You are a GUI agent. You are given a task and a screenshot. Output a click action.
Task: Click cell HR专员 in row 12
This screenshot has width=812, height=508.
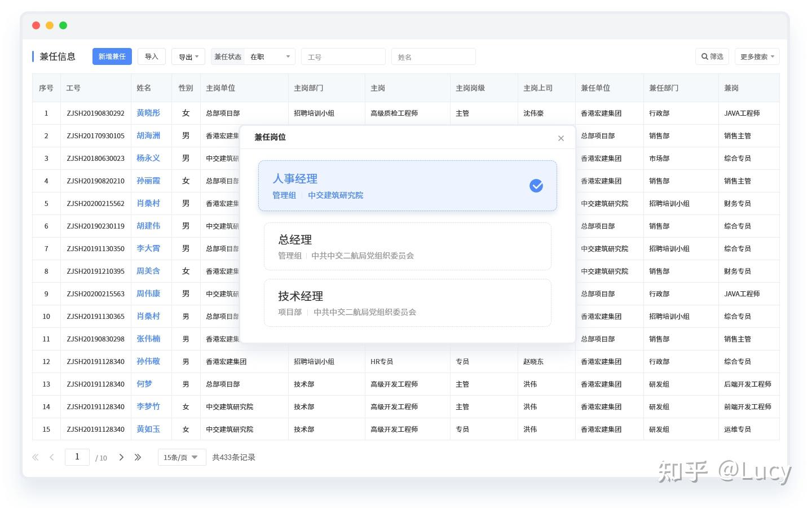click(382, 361)
